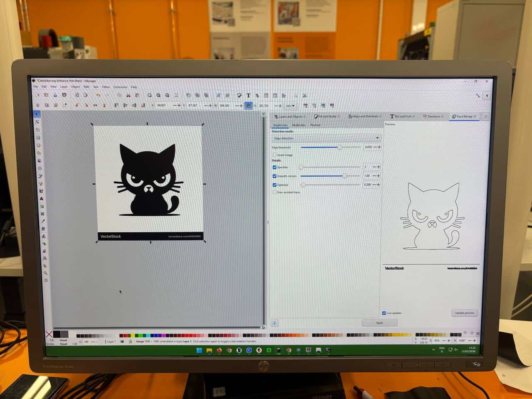Click the Paste clipboard icon
Screen dimensions: 532x399
137,95
